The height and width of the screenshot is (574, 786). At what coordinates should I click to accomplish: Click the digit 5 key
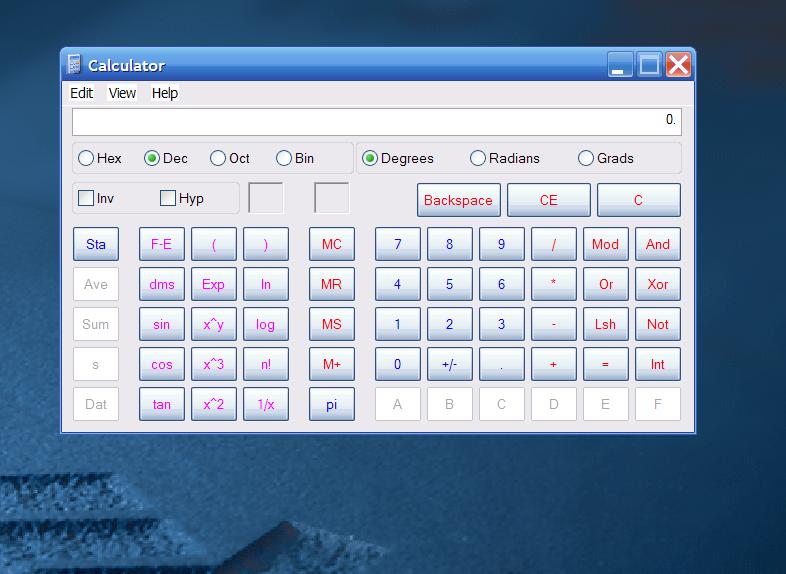tap(450, 284)
